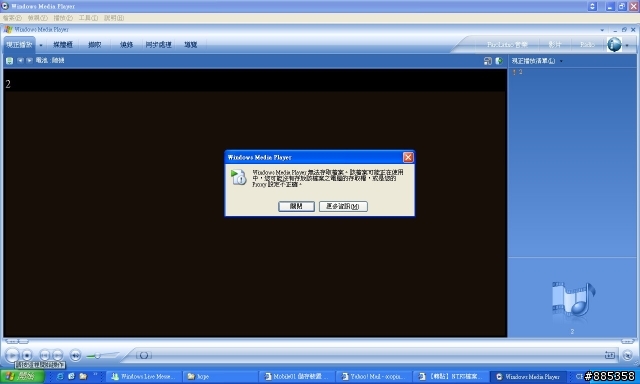The image size is (640, 384).
Task: Switch to Windows Media Player taskbar item
Action: (528, 377)
